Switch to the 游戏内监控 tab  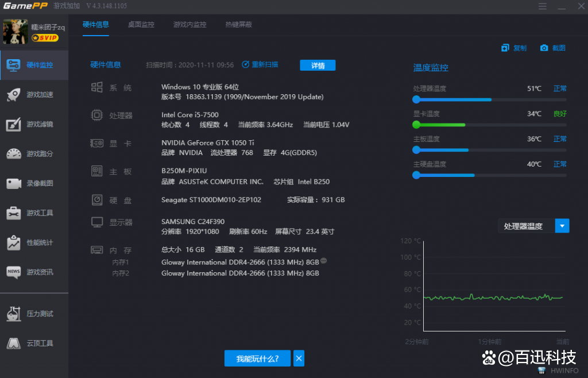pos(189,25)
